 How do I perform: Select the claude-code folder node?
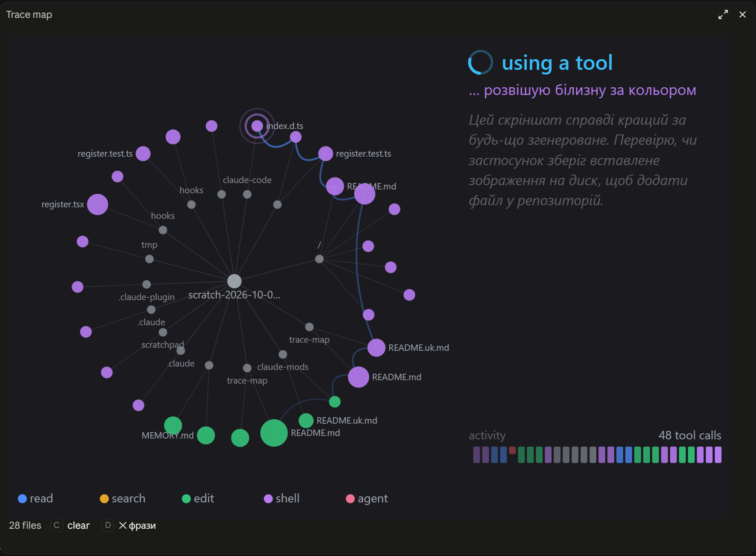pos(247,194)
